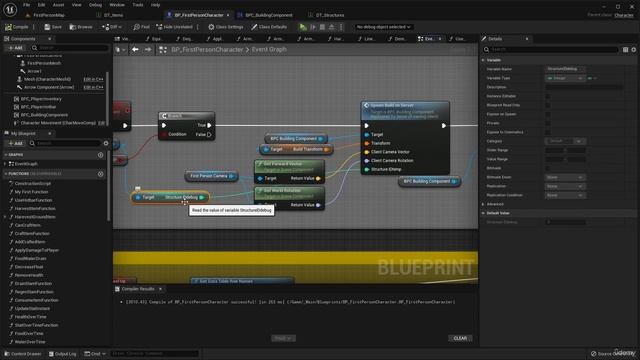Viewport: 640px width, 360px height.
Task: Click Edit in C++ link for Arrow Component
Action: tap(93, 87)
